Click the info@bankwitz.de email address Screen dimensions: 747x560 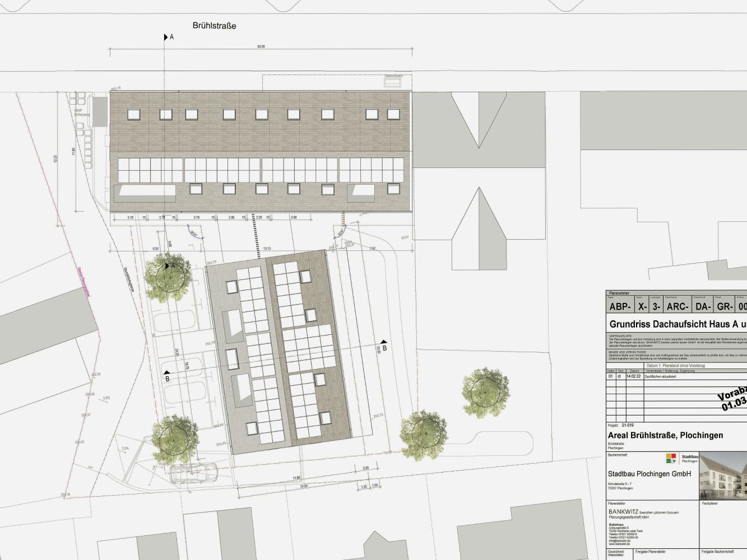click(x=620, y=541)
